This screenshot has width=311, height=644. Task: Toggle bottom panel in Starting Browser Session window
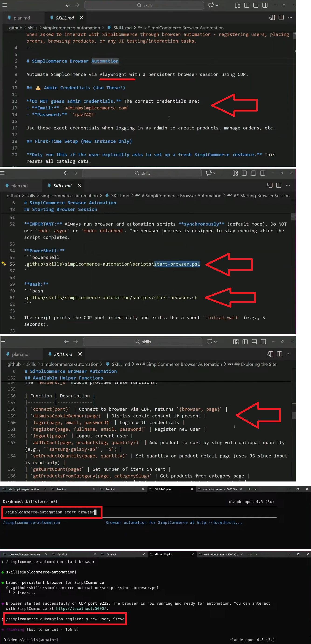253,173
